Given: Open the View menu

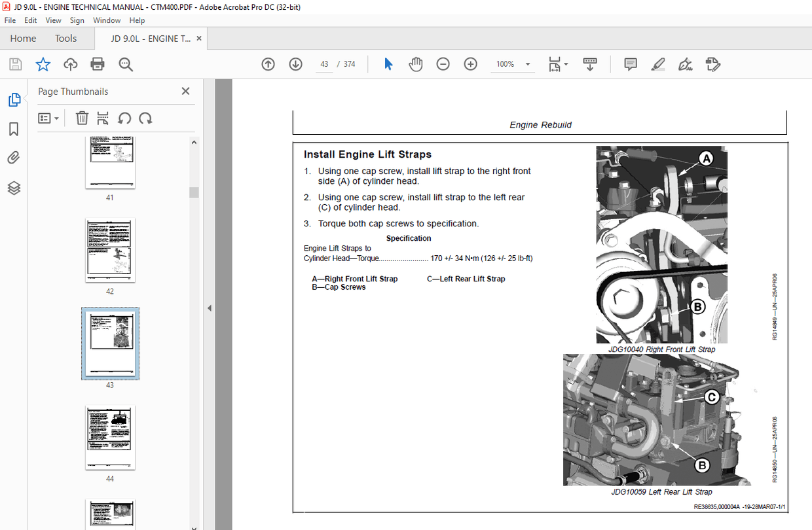Looking at the screenshot, I should pyautogui.click(x=53, y=20).
